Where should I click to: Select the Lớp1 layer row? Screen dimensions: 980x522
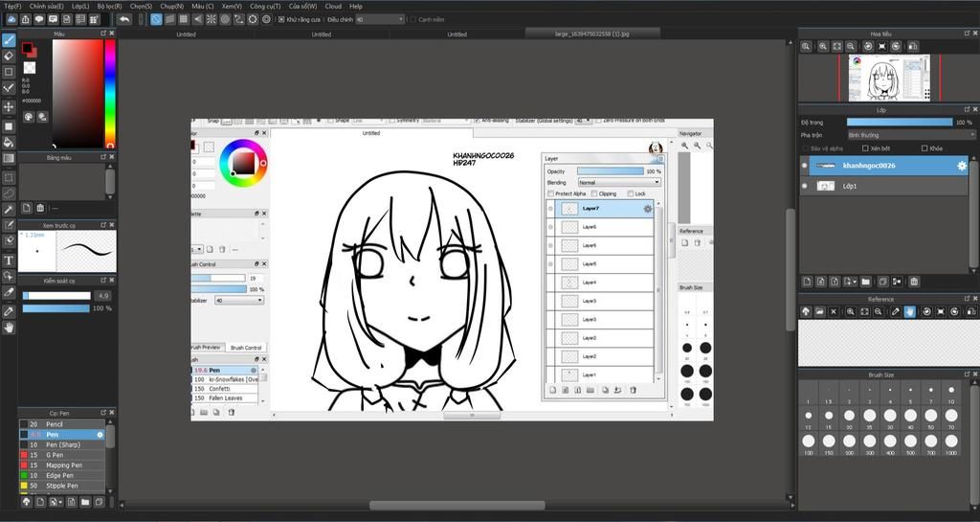(x=883, y=186)
